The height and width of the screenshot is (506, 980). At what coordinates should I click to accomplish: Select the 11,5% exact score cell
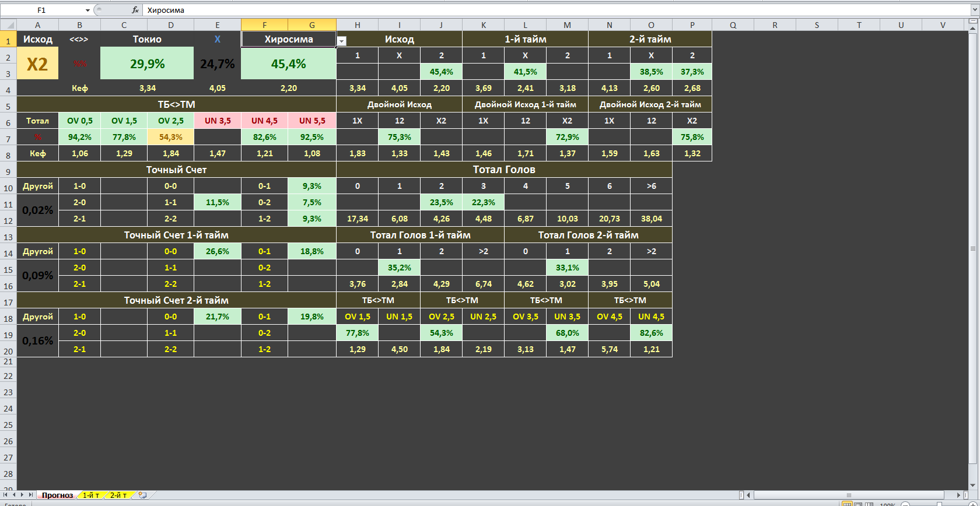click(218, 202)
